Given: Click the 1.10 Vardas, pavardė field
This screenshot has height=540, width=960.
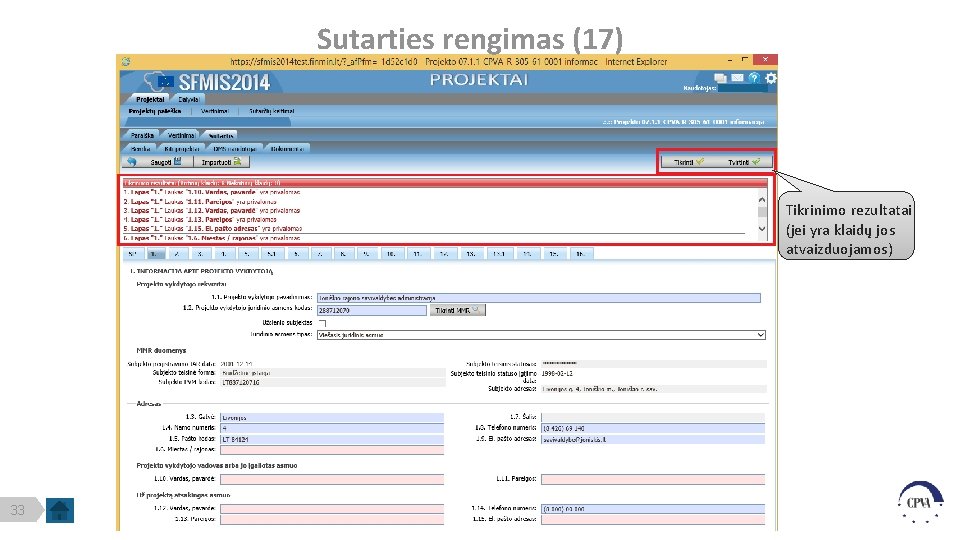Looking at the screenshot, I should pos(332,479).
